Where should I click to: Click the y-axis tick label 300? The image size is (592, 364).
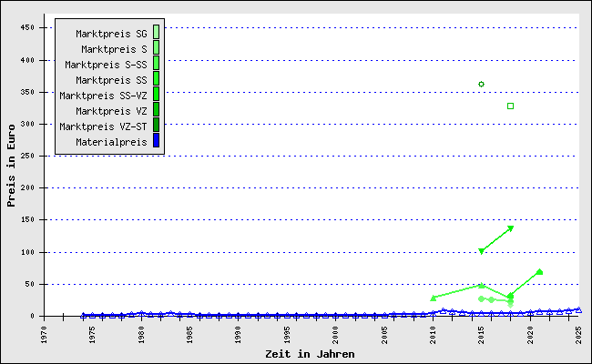click(x=27, y=124)
